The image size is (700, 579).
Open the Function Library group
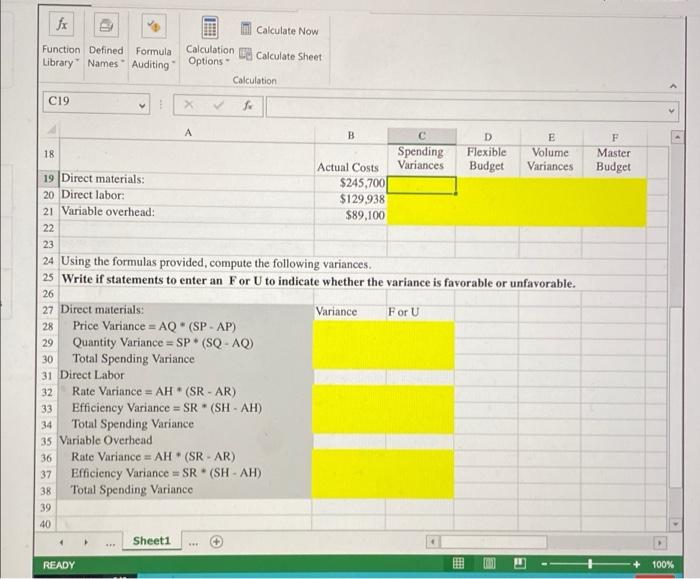tap(61, 41)
